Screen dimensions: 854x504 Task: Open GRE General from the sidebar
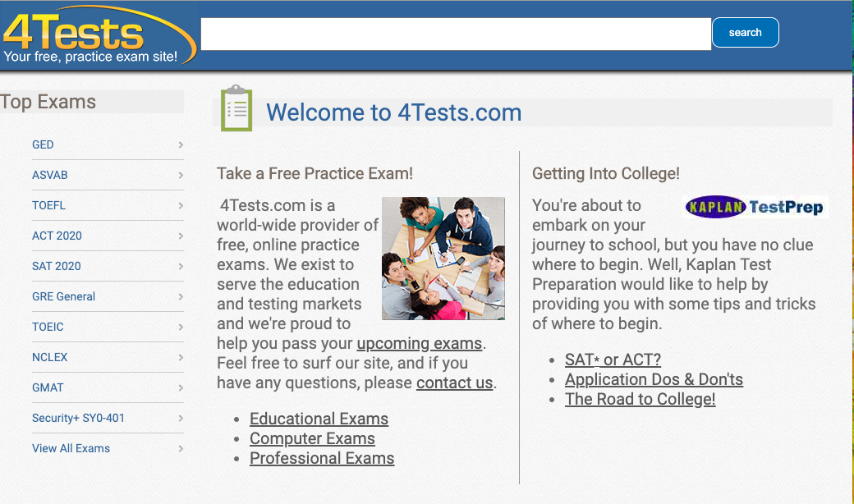point(63,296)
